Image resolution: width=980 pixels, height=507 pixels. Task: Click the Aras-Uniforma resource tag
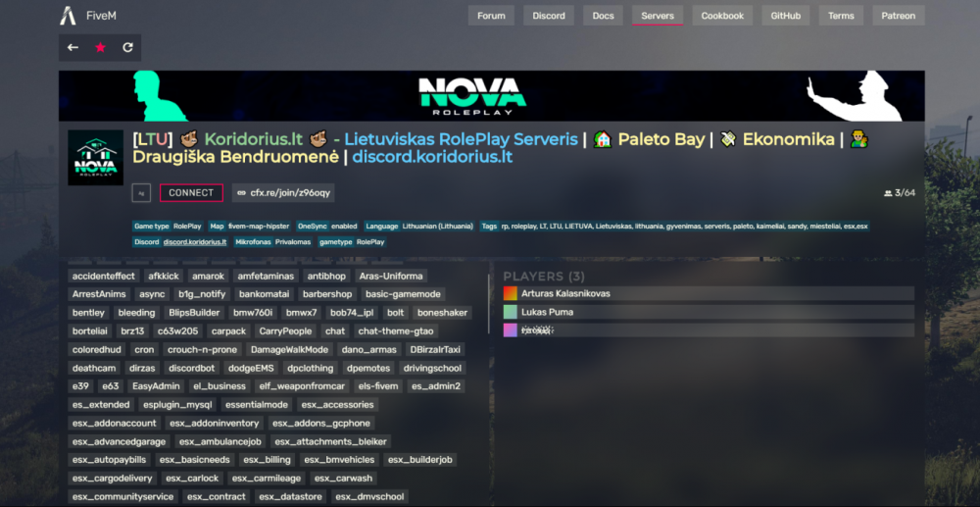point(391,276)
